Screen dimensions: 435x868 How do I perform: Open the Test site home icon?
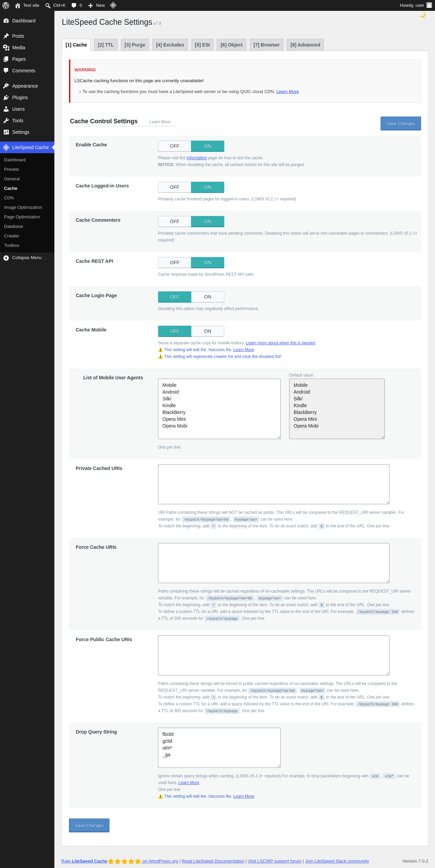pyautogui.click(x=18, y=5)
